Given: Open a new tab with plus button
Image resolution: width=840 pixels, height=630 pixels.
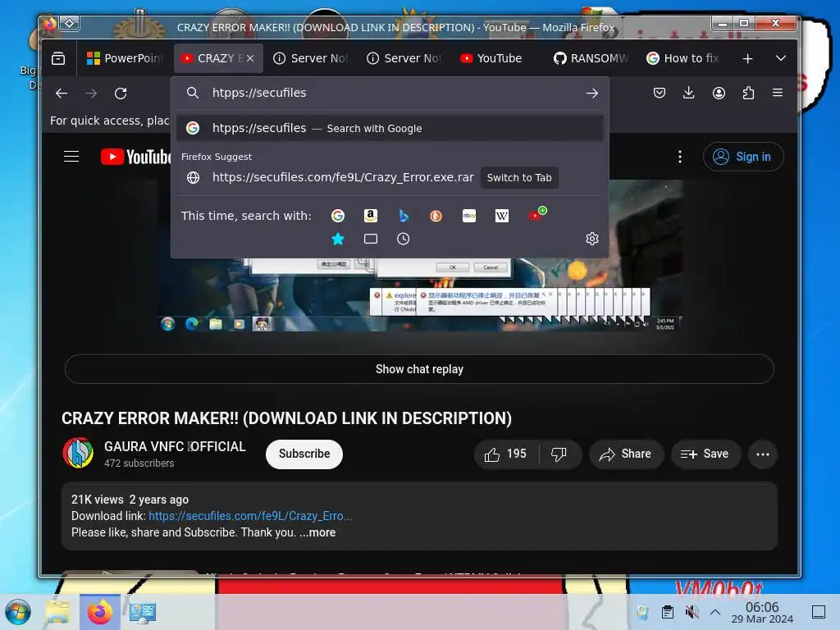Looking at the screenshot, I should pos(748,58).
